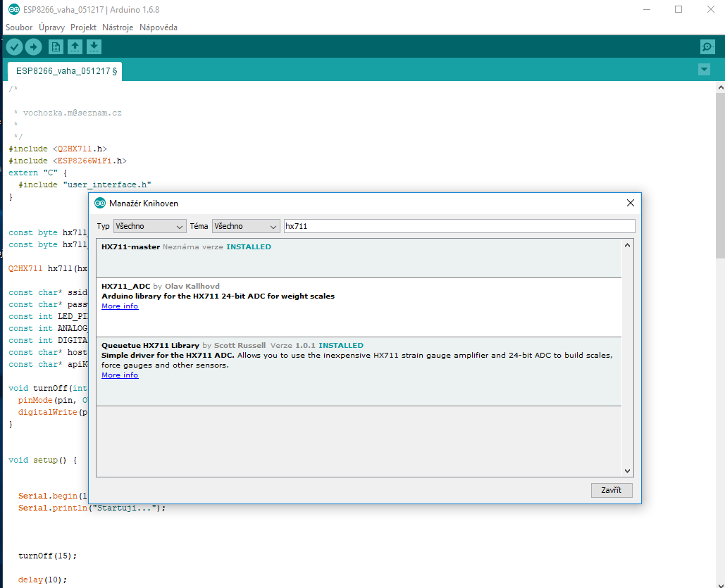Click the delay(10); code line
The width and height of the screenshot is (725, 588).
click(x=42, y=580)
